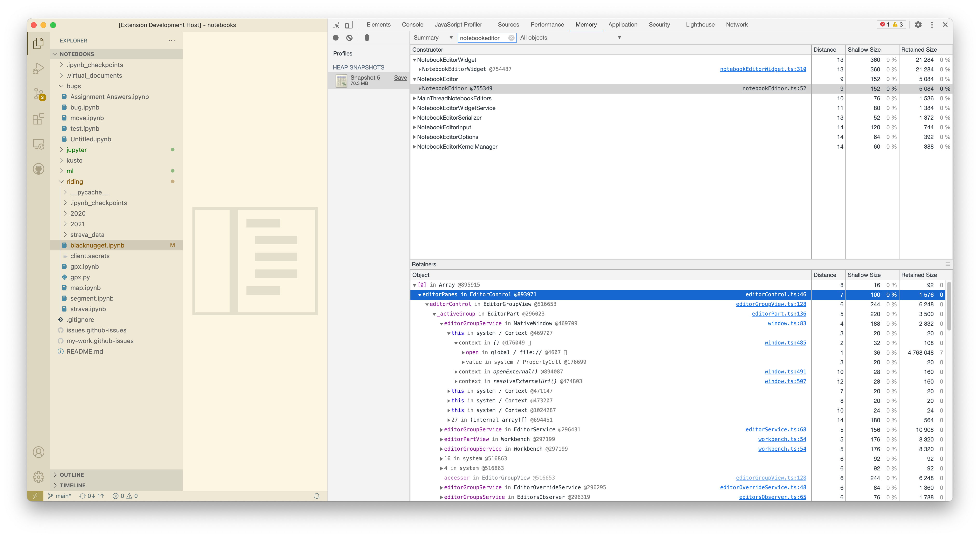Click the DevTools inspect element icon
Screen dimensions: 980x537
tap(335, 25)
